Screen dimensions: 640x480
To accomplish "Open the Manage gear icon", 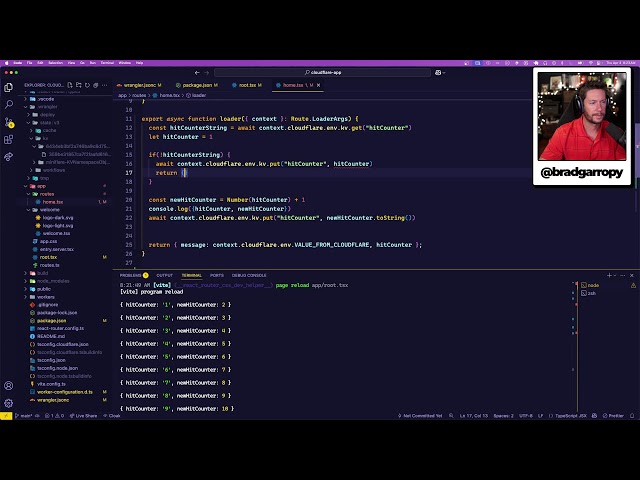I will 8,403.
